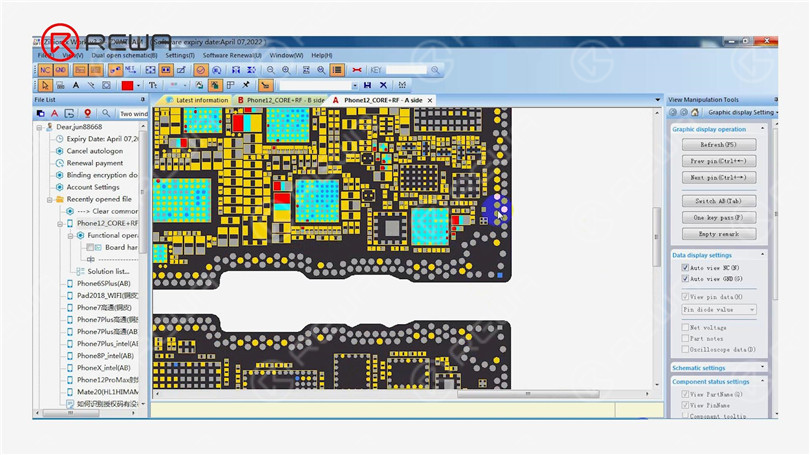Click the board view vertical scrollbar thumb

(657, 237)
